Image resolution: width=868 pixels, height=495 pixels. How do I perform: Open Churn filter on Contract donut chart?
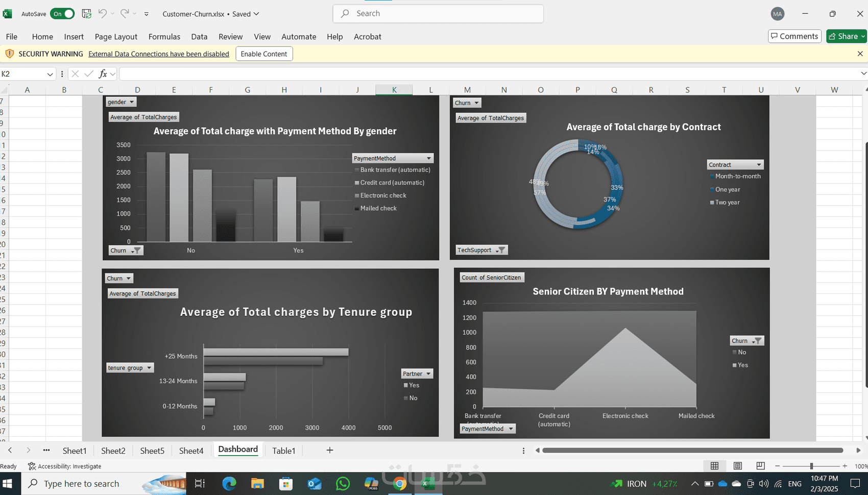pyautogui.click(x=467, y=103)
